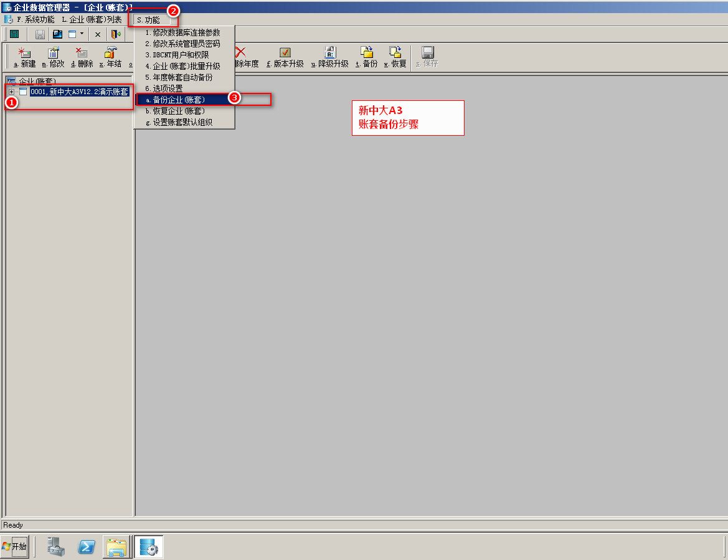Viewport: 728px width, 560px height.
Task: Choose 恢复企业(账套) from the menu
Action: click(179, 111)
